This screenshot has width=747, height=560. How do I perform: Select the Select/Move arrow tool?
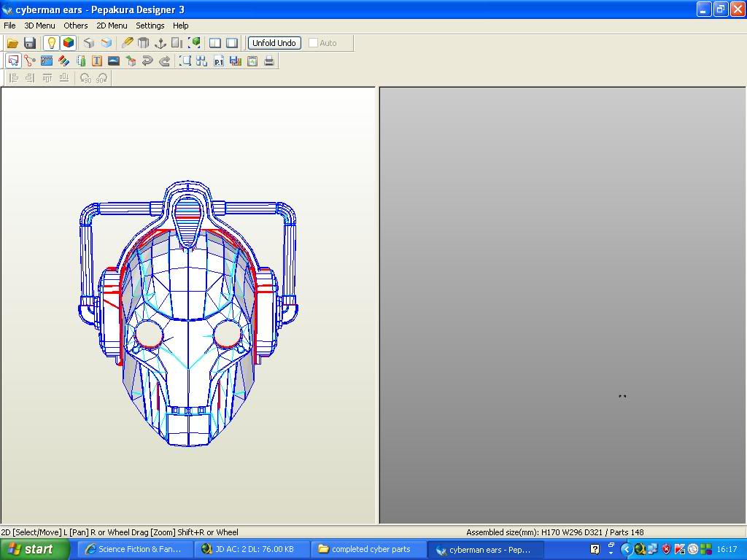pyautogui.click(x=13, y=61)
